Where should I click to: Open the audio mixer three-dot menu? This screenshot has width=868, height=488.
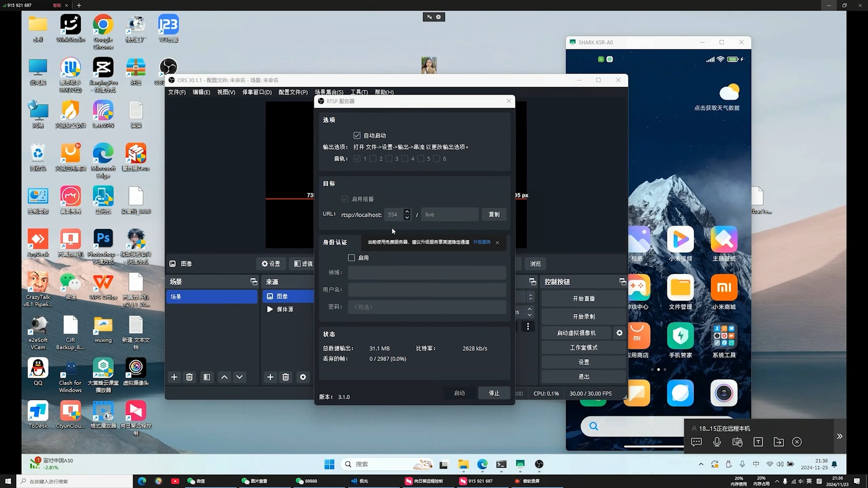(528, 326)
